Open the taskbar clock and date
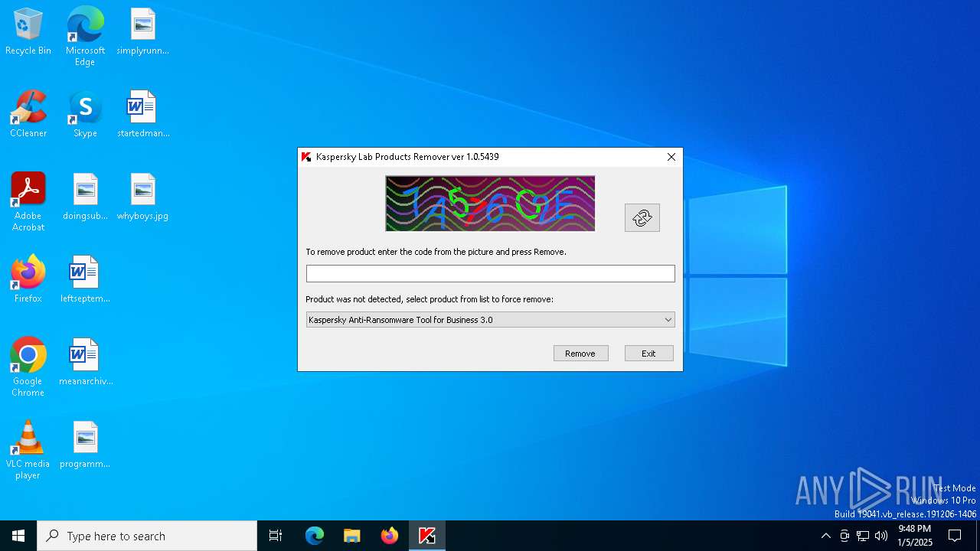 click(915, 536)
